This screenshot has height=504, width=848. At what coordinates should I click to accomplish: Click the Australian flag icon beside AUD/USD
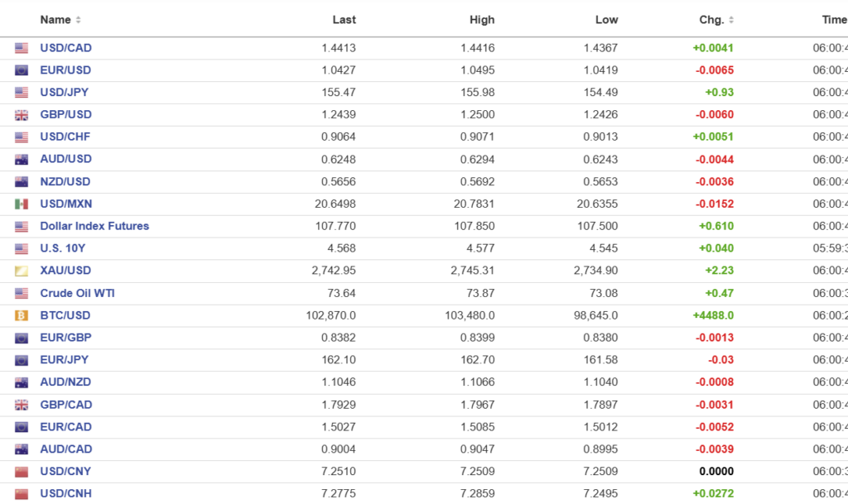pyautogui.click(x=22, y=159)
